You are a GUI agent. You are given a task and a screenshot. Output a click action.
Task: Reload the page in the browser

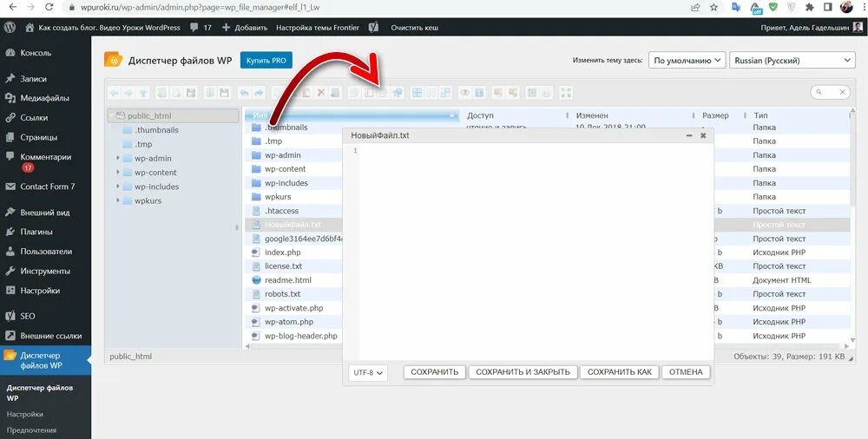[49, 7]
